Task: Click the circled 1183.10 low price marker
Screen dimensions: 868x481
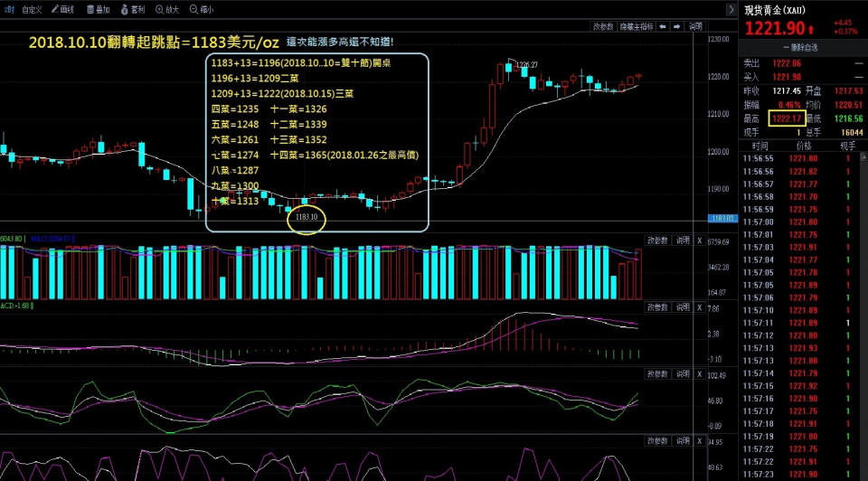Action: tap(306, 217)
